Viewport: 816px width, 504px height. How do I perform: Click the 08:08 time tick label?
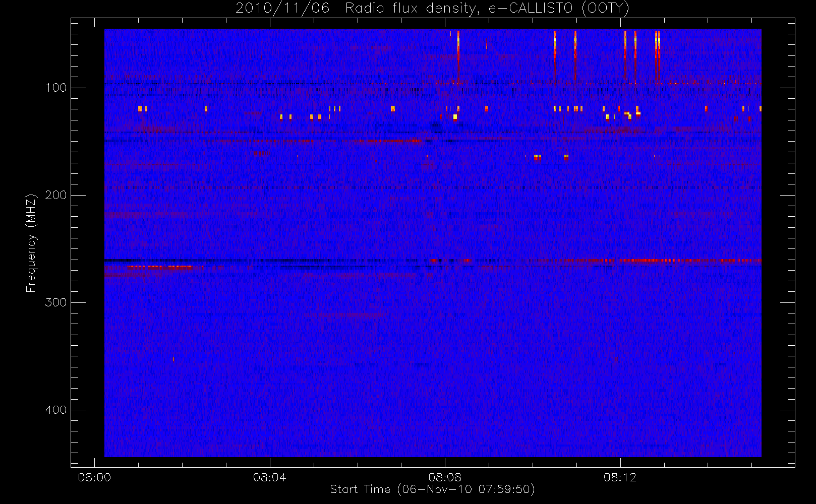(x=445, y=477)
